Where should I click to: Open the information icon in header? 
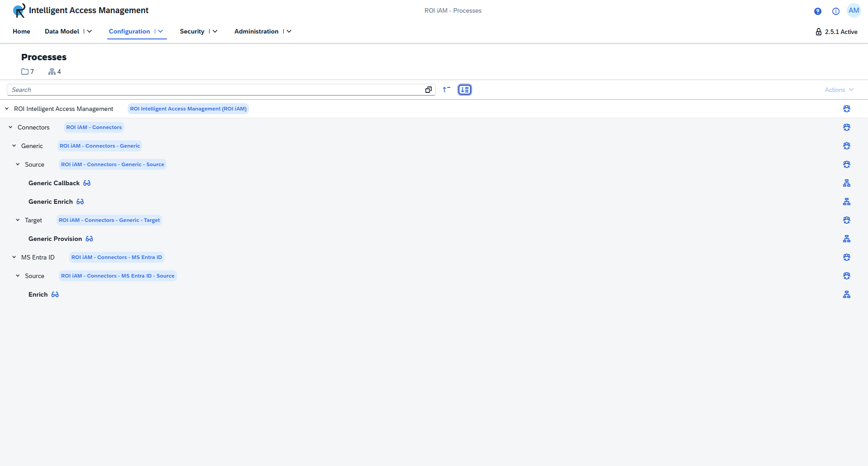(x=835, y=11)
